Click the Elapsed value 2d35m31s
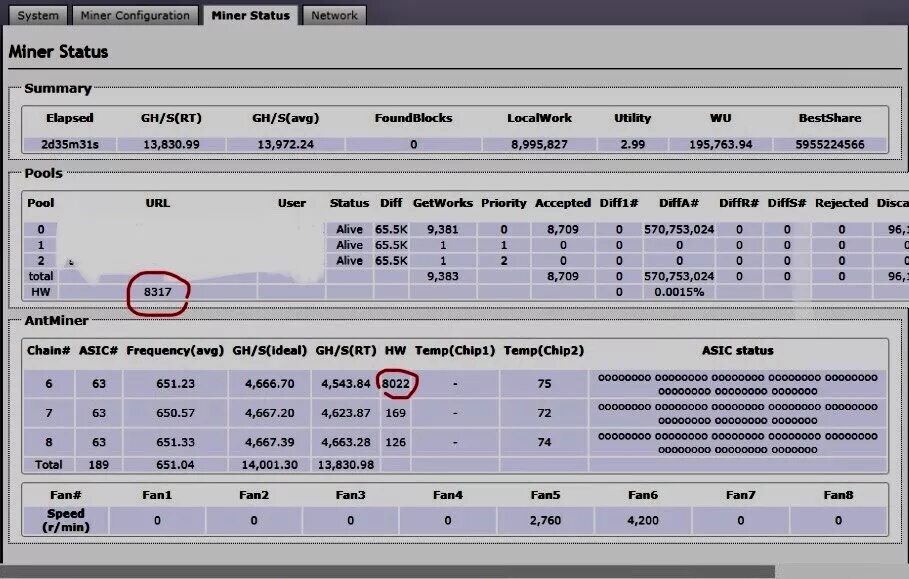 [70, 144]
